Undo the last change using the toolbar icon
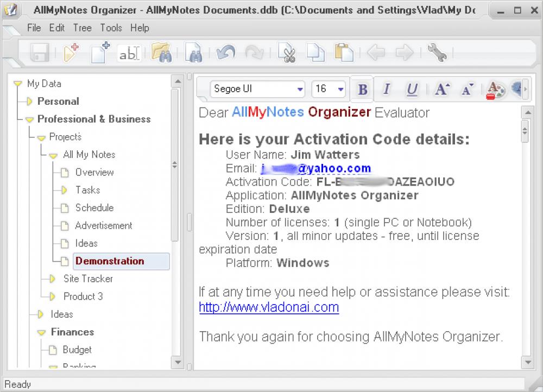The image size is (543, 392). [225, 53]
